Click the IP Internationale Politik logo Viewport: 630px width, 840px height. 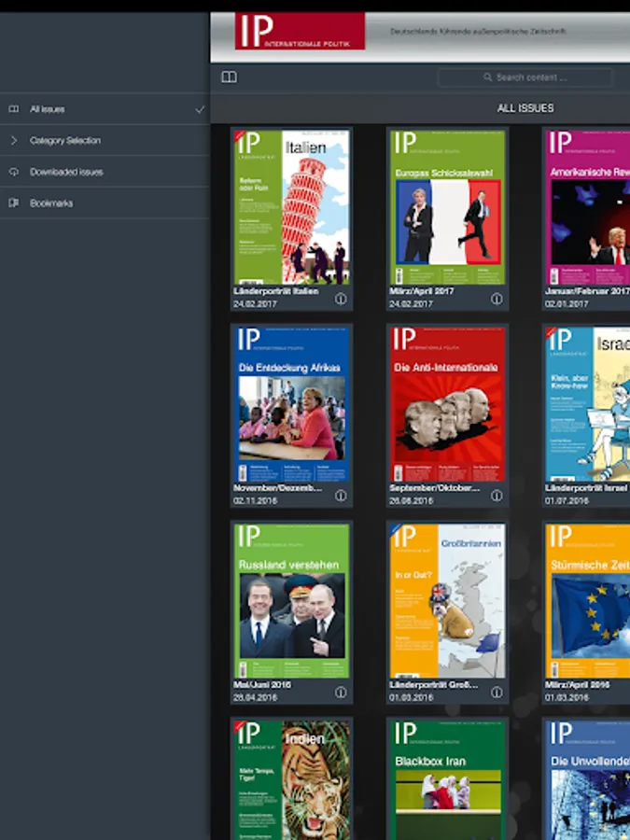[x=300, y=31]
